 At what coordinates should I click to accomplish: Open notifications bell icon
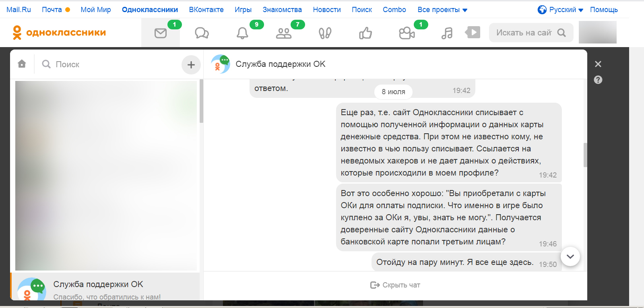(242, 33)
